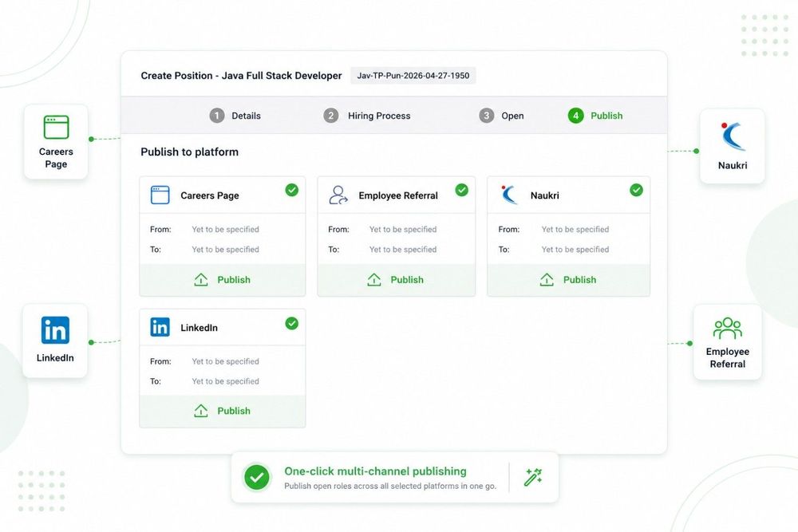Set the Employee Referral From date value
Viewport: 798px width, 532px height.
click(403, 230)
